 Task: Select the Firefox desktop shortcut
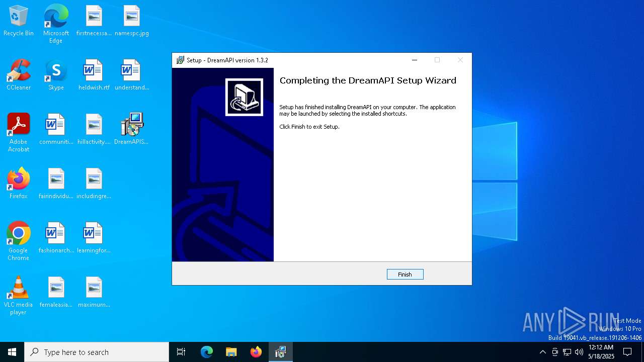coord(19,184)
